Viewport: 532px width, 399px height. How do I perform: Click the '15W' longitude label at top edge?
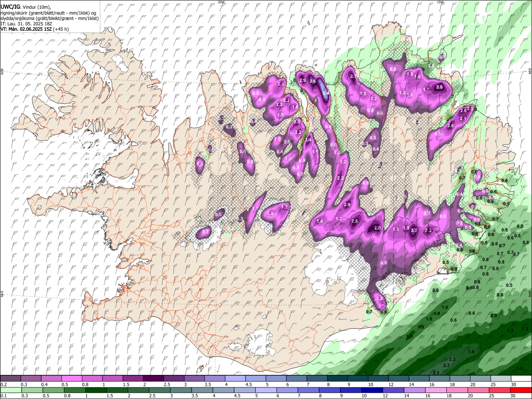point(441,2)
